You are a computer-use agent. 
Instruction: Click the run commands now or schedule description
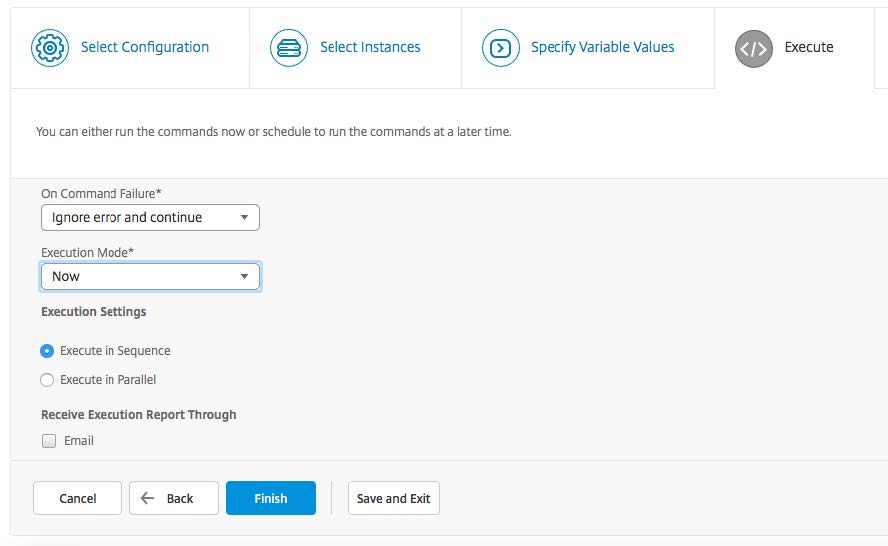(x=274, y=131)
